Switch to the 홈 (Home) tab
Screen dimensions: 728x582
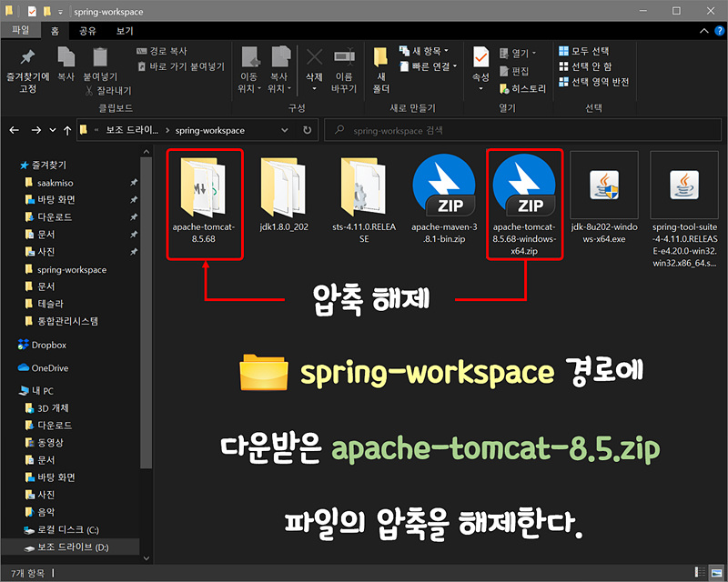tap(55, 31)
